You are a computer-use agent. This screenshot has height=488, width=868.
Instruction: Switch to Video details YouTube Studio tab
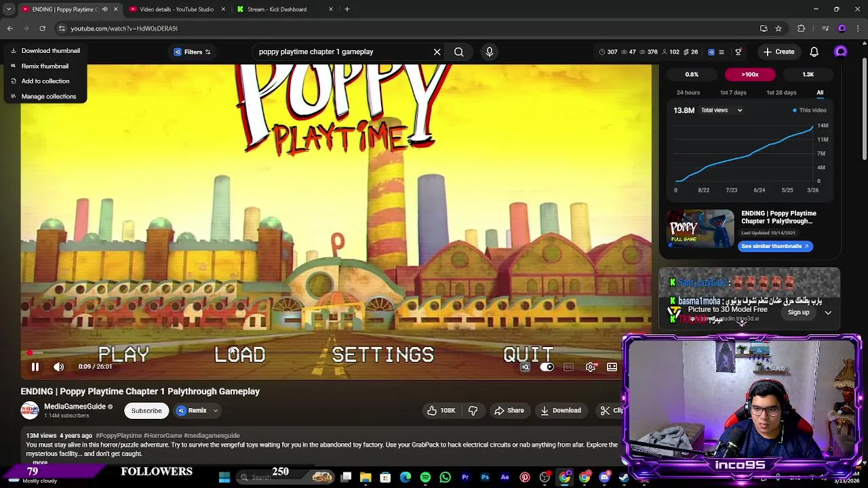click(176, 9)
